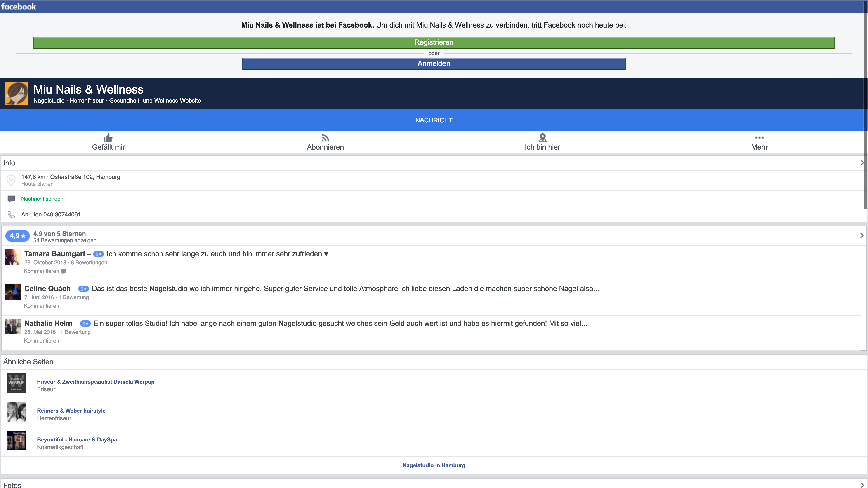Click Kommentieren under Celine Quách's review
This screenshot has height=488, width=868.
41,306
